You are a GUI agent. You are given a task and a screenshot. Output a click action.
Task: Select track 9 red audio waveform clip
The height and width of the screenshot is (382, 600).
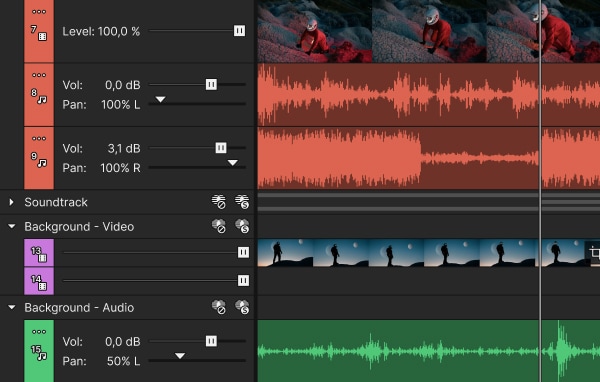(x=429, y=158)
